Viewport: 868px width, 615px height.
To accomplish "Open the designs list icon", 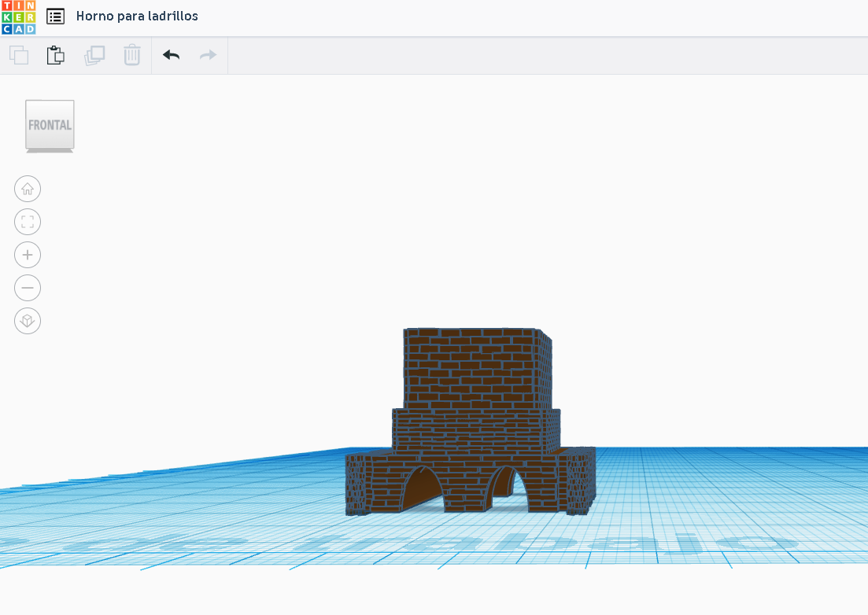I will point(55,17).
